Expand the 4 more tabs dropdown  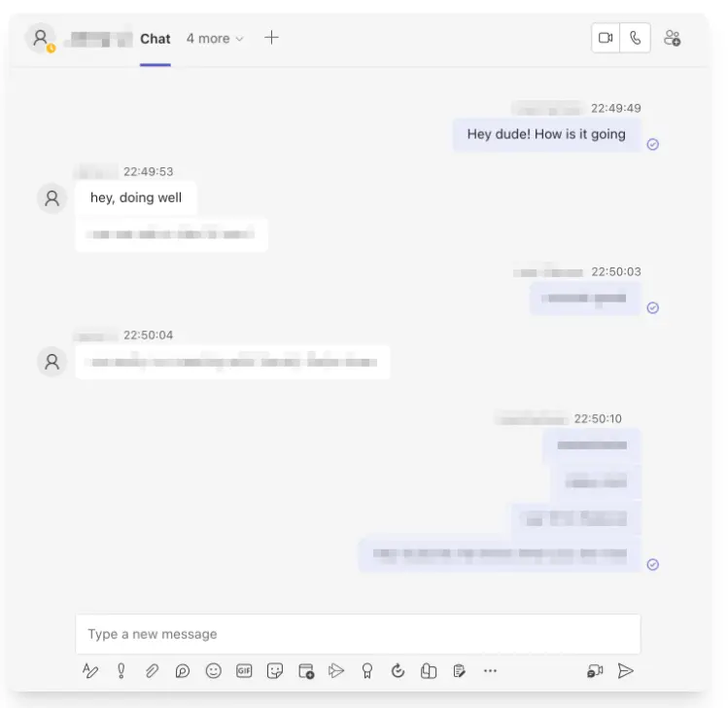tap(215, 39)
